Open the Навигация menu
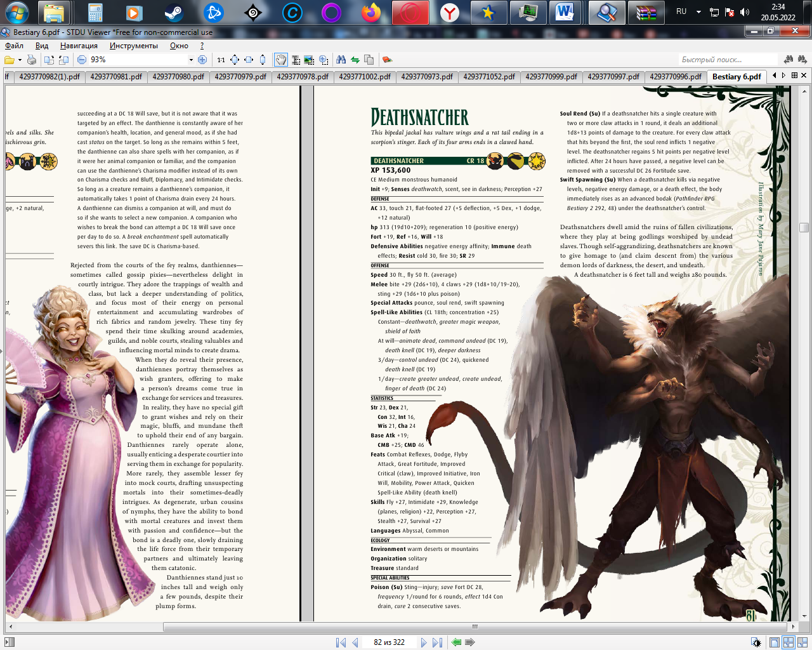 tap(79, 46)
